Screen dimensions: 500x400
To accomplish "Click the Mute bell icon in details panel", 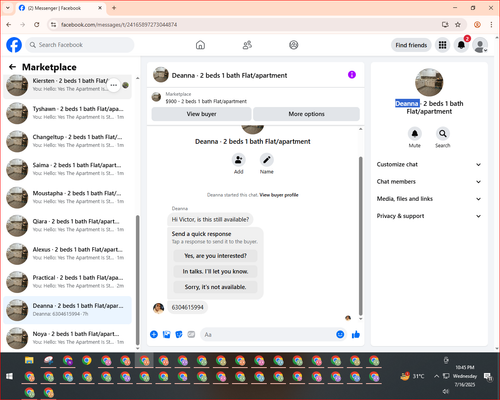I will [415, 134].
